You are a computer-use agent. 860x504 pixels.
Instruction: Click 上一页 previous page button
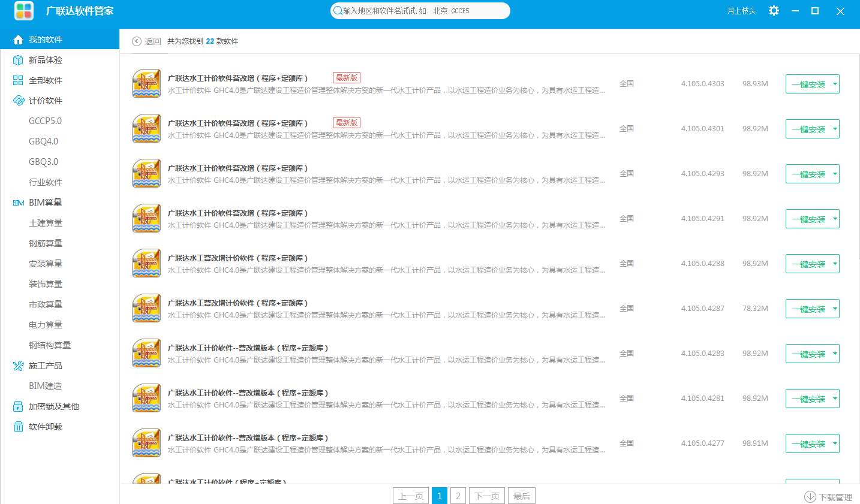411,496
